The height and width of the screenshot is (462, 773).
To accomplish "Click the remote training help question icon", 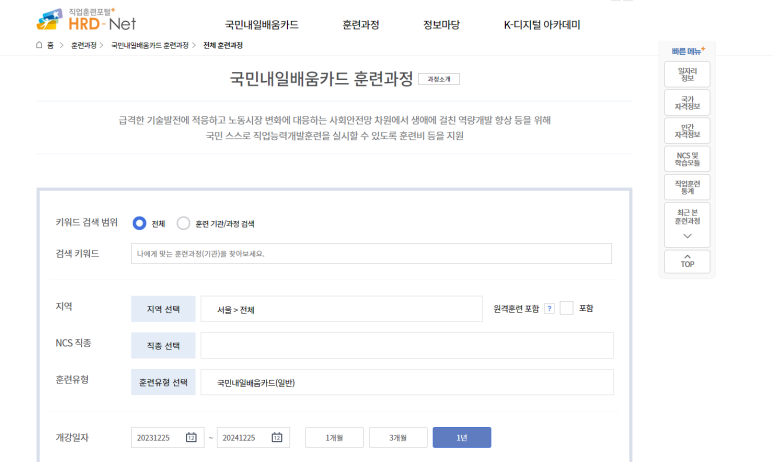I will (x=549, y=309).
